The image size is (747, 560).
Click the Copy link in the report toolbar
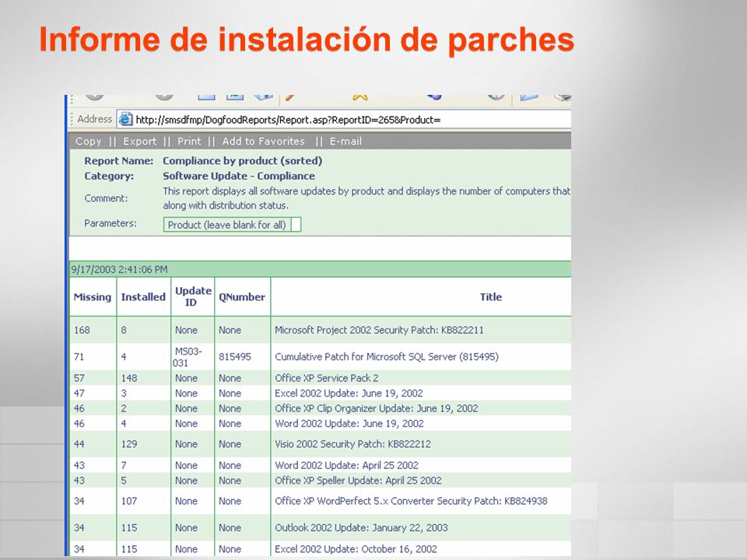(x=89, y=142)
